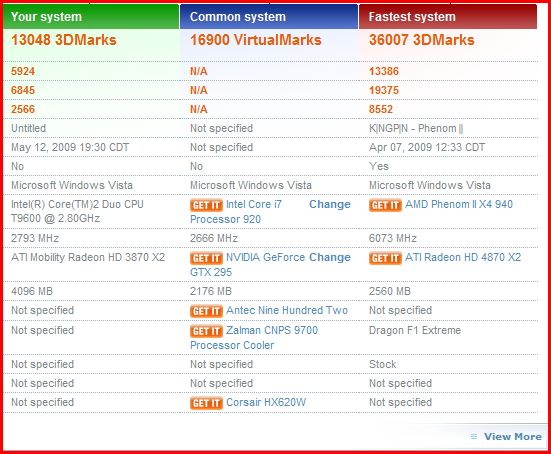Click GET IT badge for AMD Phenom II X4 940

click(385, 205)
